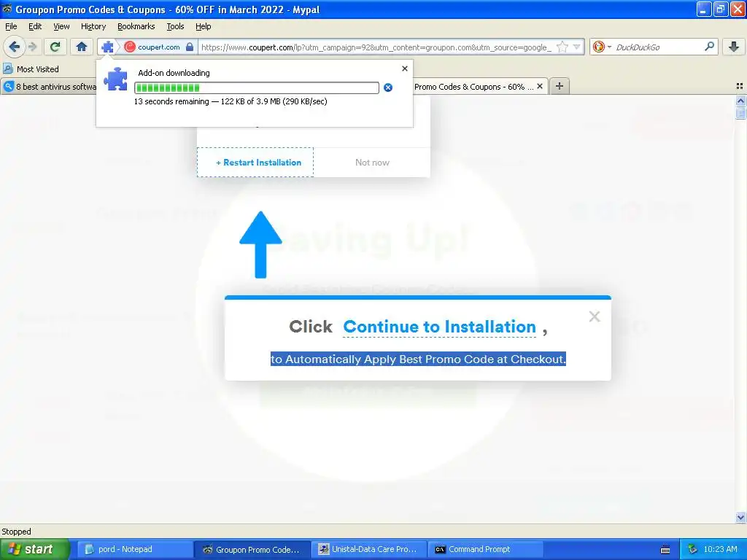747x560 pixels.
Task: Click the keyboard tray icon
Action: coord(665,550)
